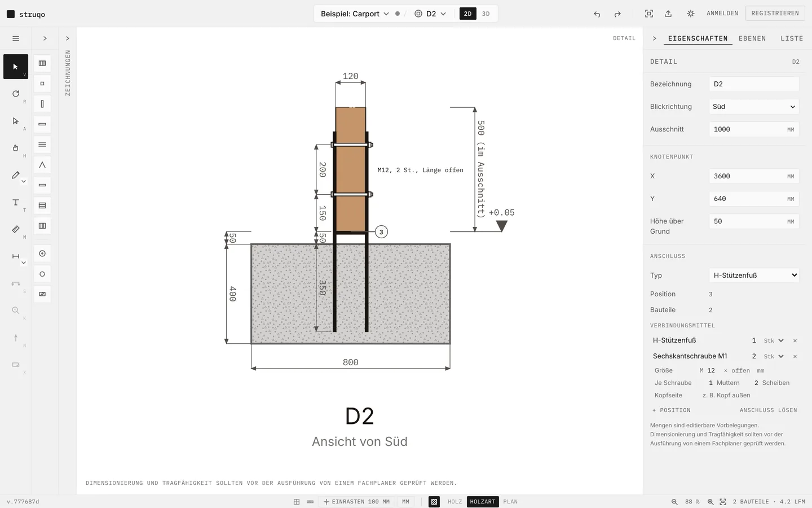Click the zoom out magnifier icon
Viewport: 812px width, 508px height.
[674, 502]
